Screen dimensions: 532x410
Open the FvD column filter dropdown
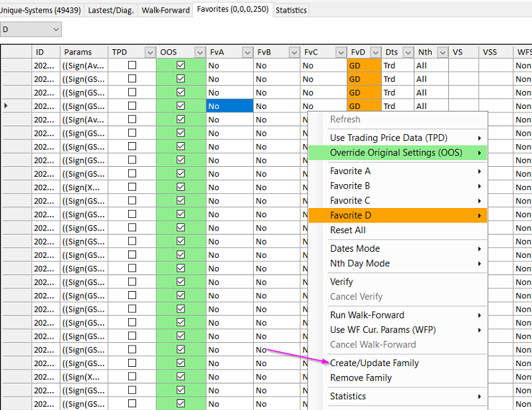[375, 52]
